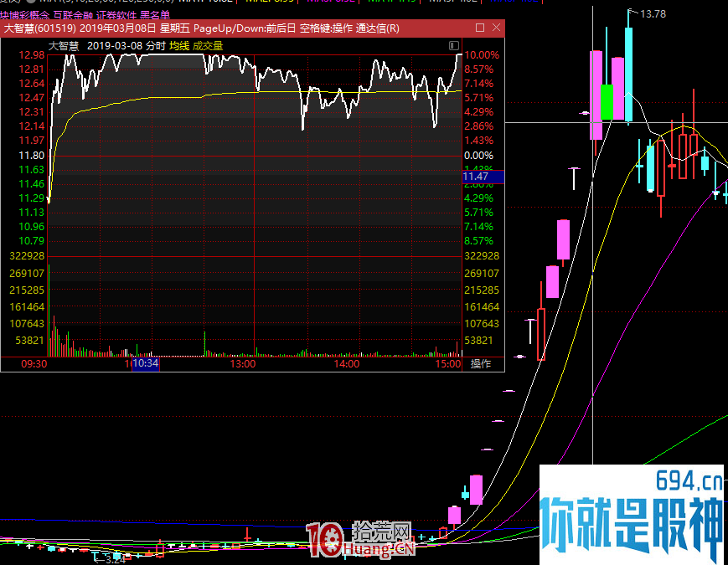The image size is (728, 565).
Task: Select the green candlestick on daily chart
Action: [x=607, y=101]
